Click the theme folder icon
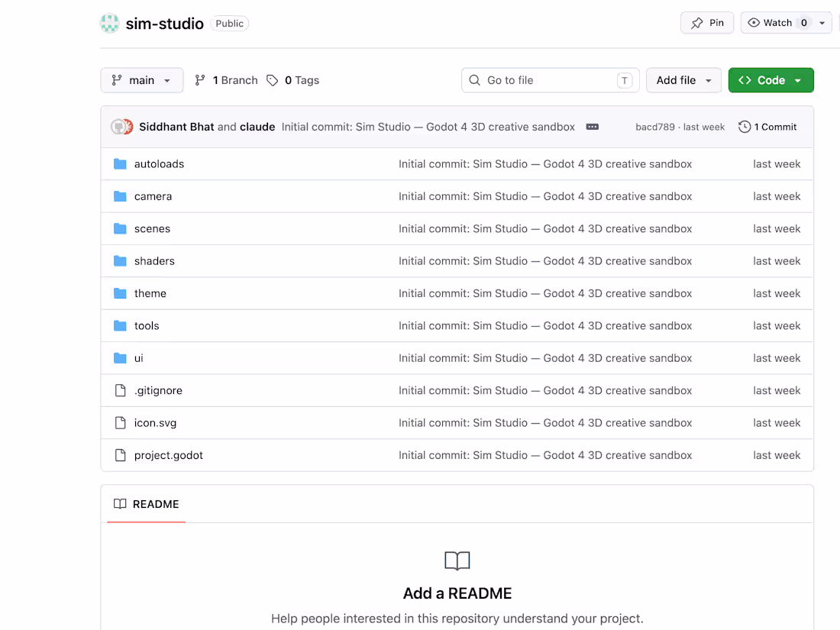 [x=120, y=293]
